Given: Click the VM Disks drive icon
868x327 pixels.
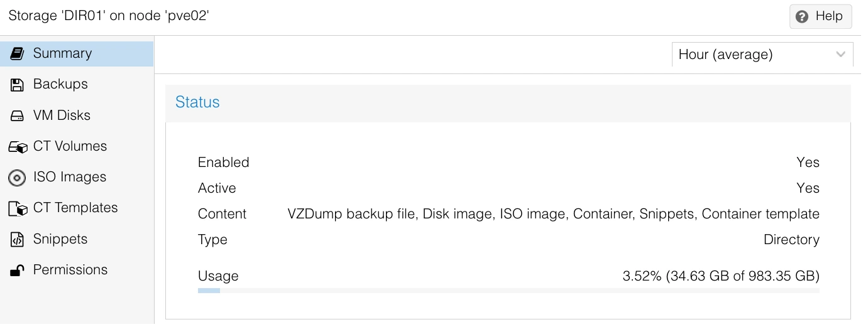Looking at the screenshot, I should pos(17,115).
